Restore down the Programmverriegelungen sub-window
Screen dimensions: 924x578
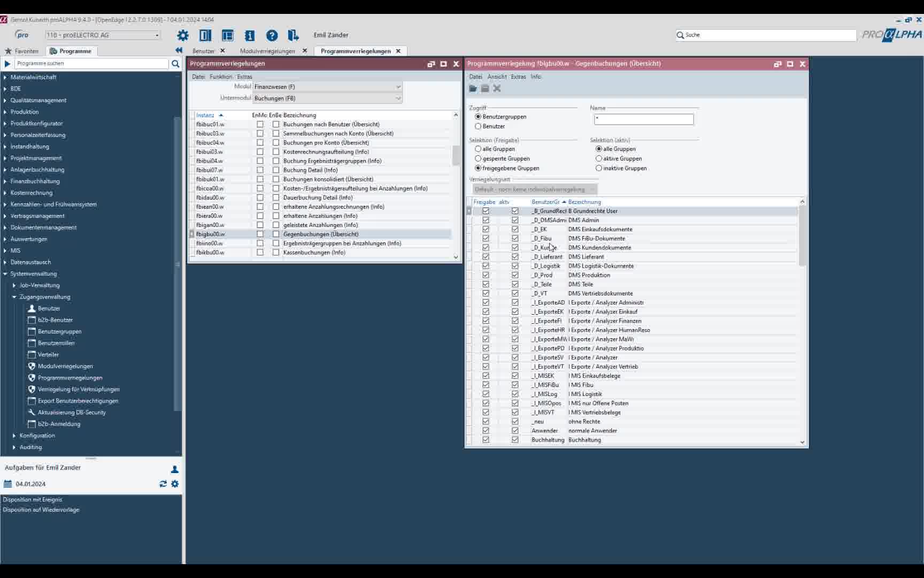tap(431, 64)
